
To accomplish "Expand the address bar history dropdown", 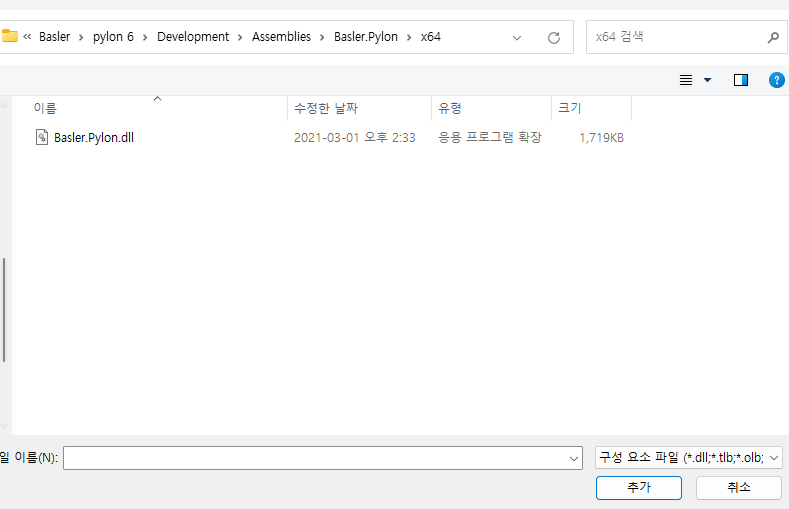I will [517, 38].
